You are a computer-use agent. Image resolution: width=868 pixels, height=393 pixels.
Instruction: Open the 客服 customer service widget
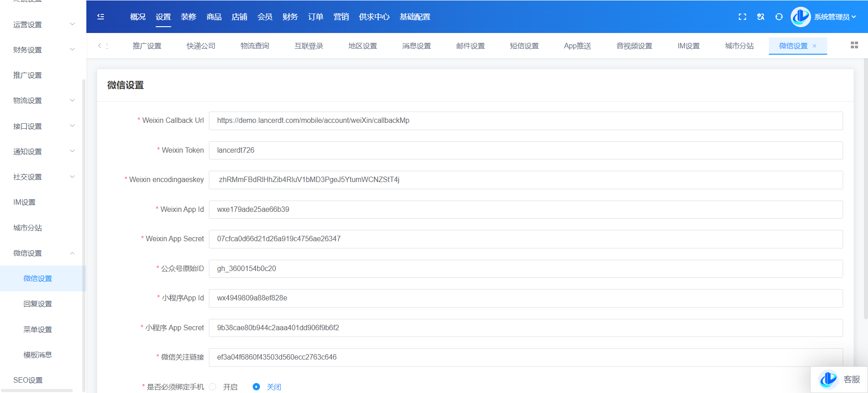[840, 379]
